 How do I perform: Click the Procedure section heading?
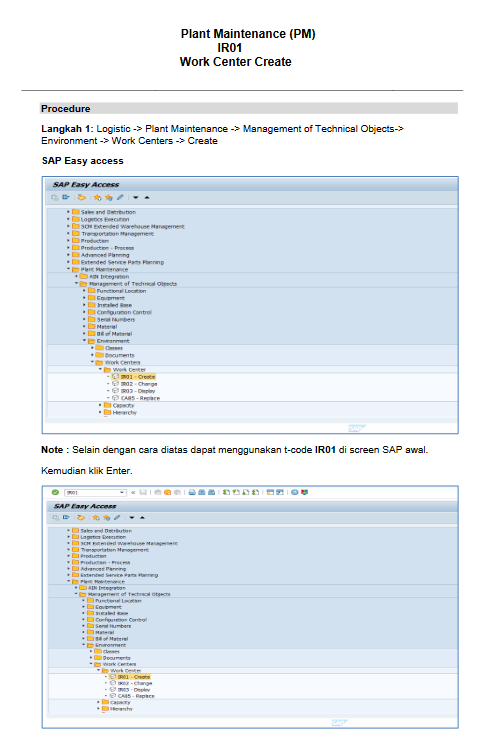click(x=66, y=109)
